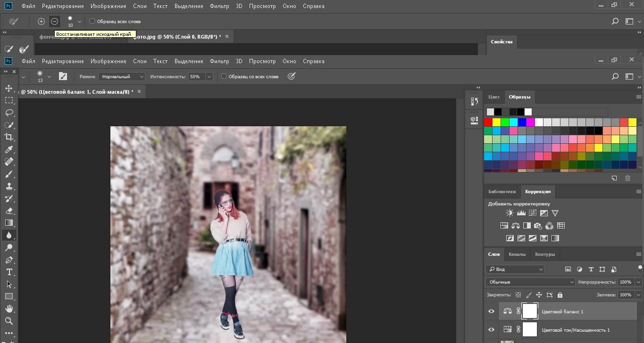Screen dimensions: 644x343
Task: Enable the 'Образец со всех слоев' checkbox
Action: pos(224,76)
